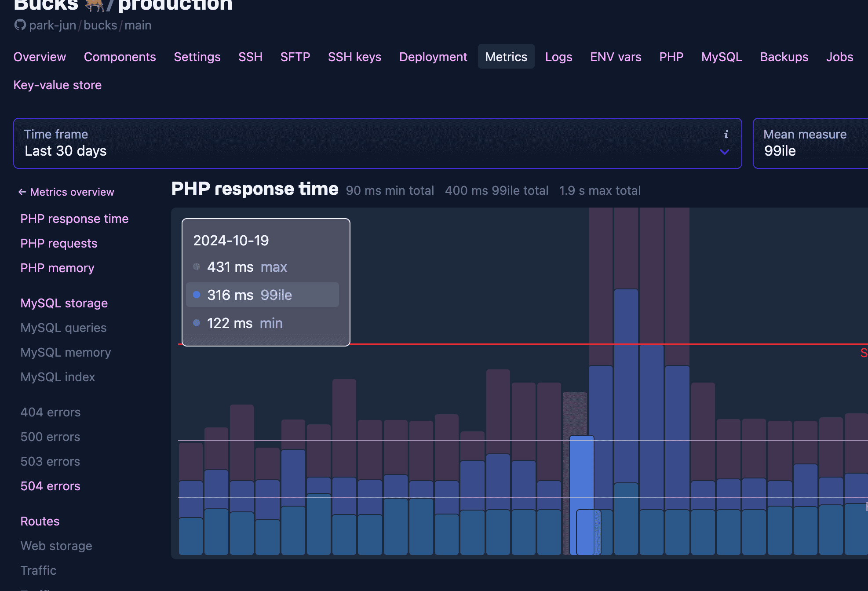The height and width of the screenshot is (591, 868).
Task: Click the park-jun/bucks/main repository link
Action: coord(90,25)
